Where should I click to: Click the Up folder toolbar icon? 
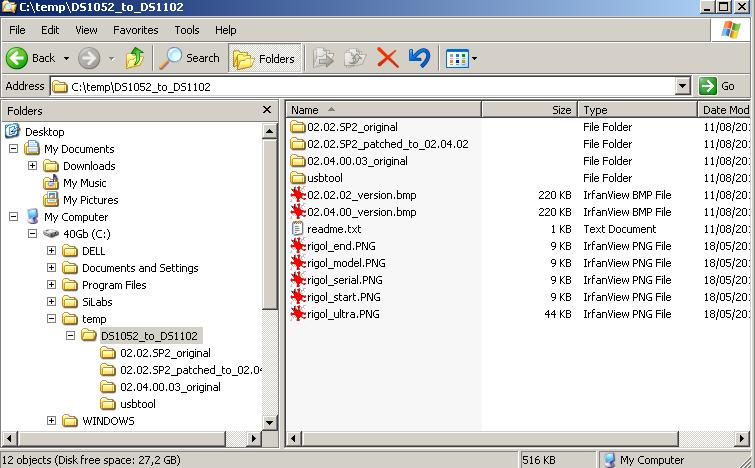135,58
